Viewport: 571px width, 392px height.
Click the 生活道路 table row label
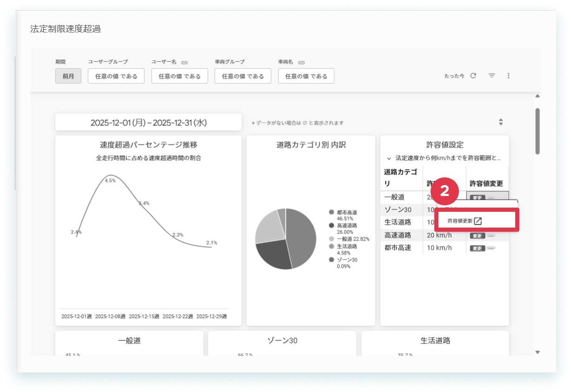click(398, 222)
